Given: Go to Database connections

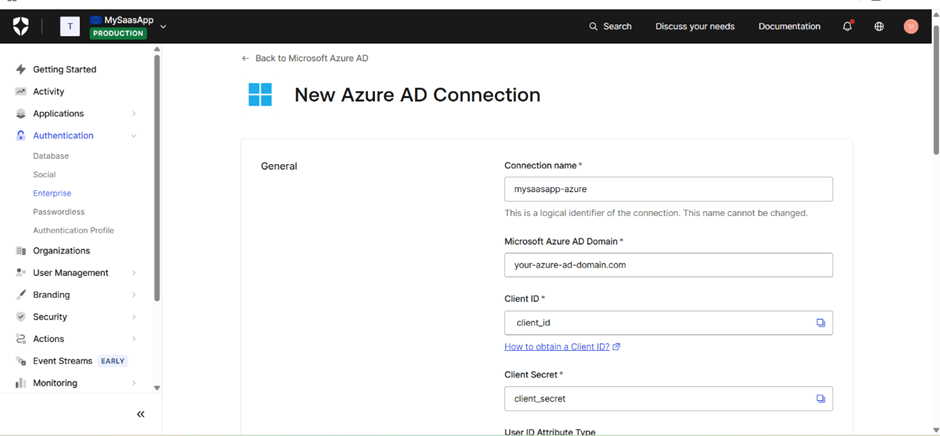Looking at the screenshot, I should tap(51, 156).
